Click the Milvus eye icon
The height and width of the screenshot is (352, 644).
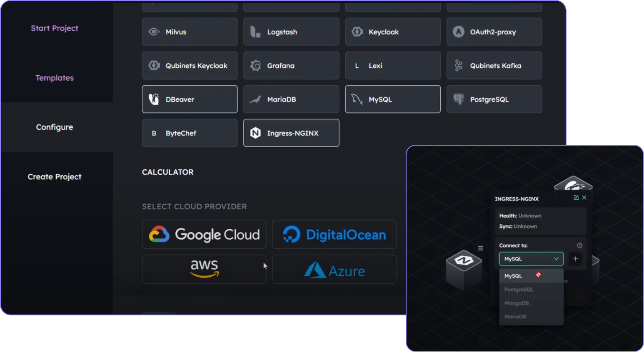pos(154,32)
